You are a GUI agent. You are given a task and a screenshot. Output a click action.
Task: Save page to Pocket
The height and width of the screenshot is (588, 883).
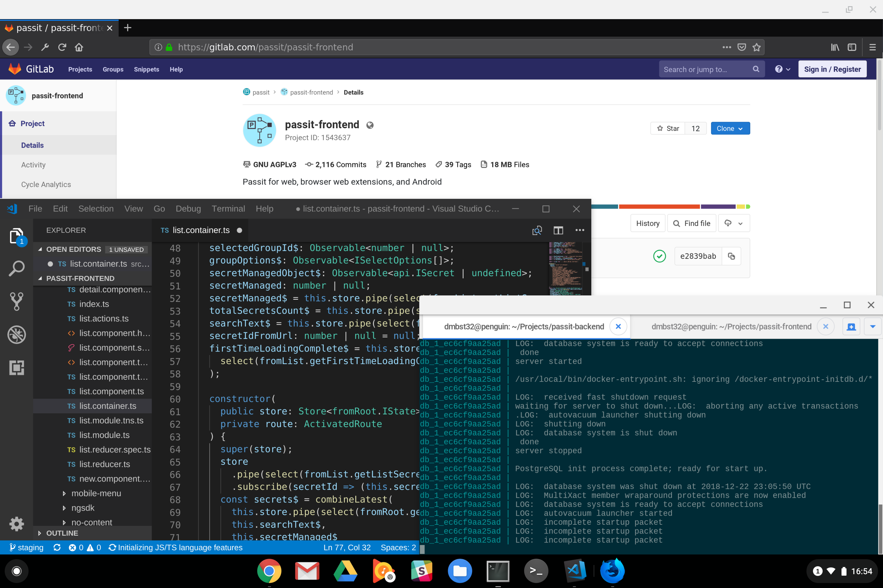point(741,47)
